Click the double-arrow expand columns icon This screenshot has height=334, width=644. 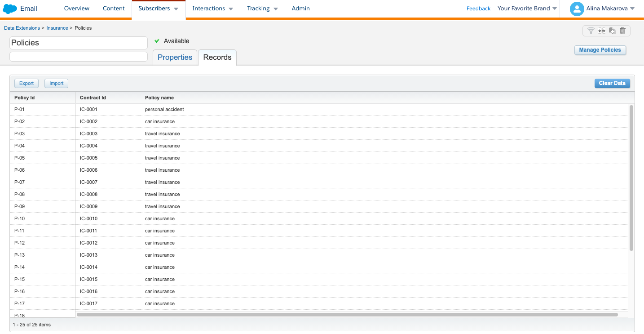[602, 31]
